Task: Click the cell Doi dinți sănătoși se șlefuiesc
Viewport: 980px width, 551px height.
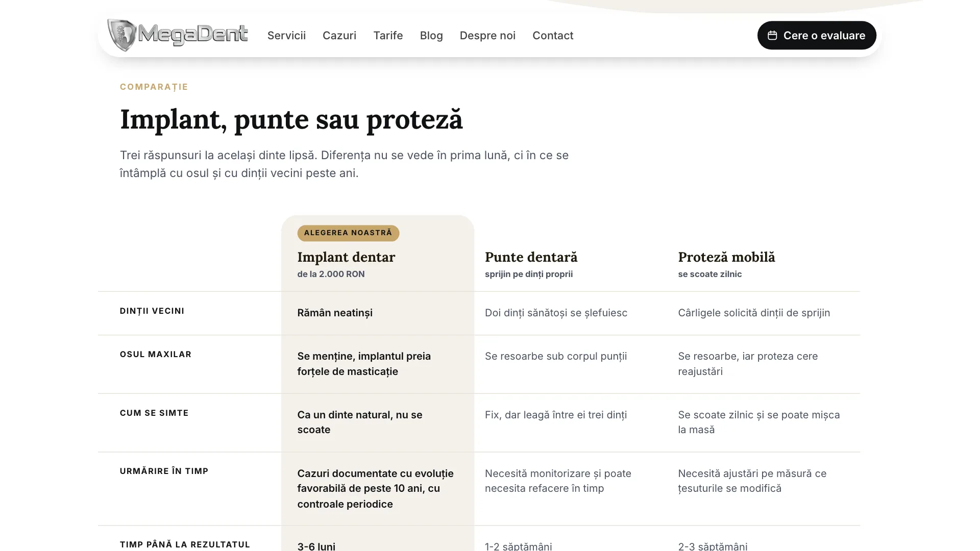Action: pos(556,313)
